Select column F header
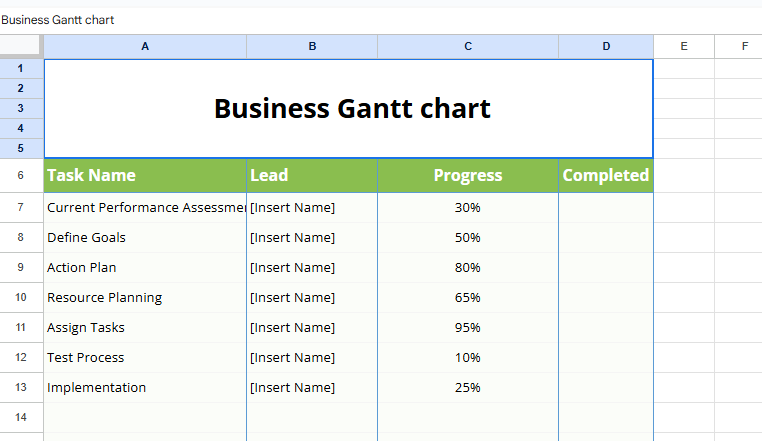The image size is (762, 441). point(744,46)
